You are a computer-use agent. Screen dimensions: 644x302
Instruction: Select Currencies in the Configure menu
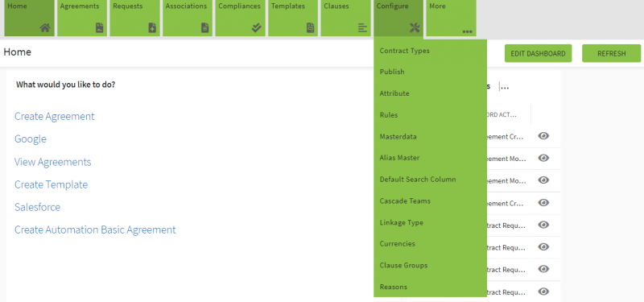(397, 244)
